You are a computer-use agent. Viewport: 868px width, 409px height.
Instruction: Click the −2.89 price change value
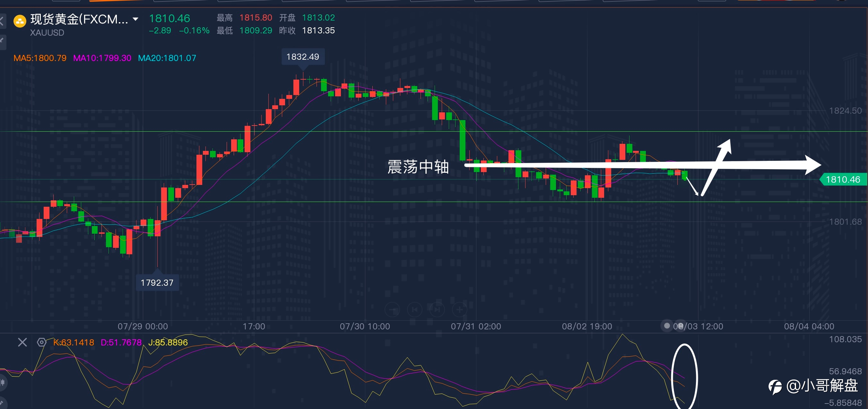tap(160, 30)
